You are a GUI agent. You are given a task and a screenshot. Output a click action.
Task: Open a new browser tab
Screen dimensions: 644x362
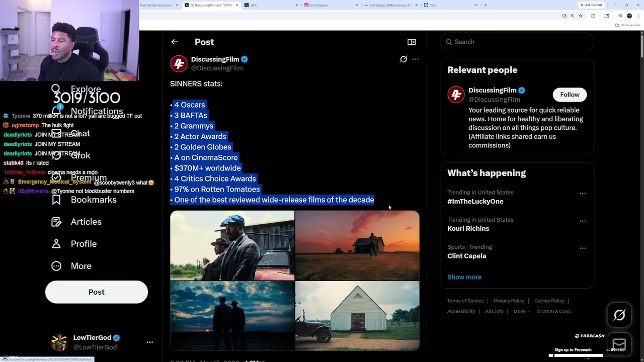485,5
